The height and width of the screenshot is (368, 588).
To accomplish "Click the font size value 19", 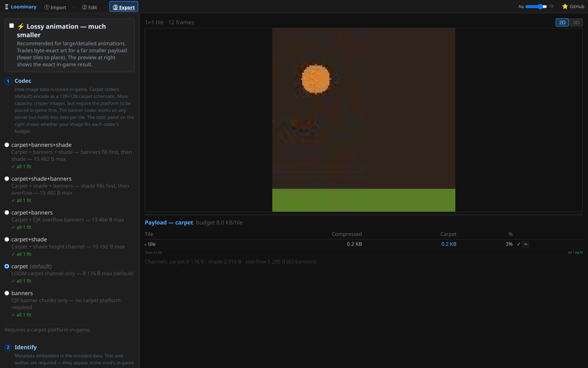I will (x=551, y=6).
